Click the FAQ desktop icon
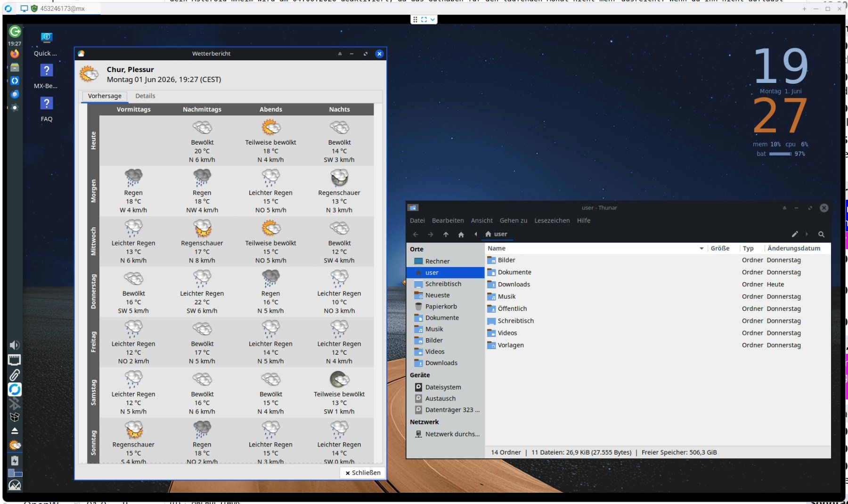This screenshot has width=848, height=504. pyautogui.click(x=46, y=109)
